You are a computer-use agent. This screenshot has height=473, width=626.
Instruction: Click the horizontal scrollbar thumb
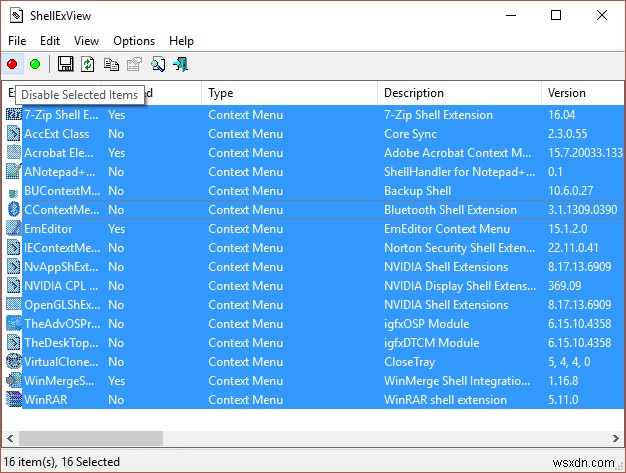pyautogui.click(x=91, y=438)
